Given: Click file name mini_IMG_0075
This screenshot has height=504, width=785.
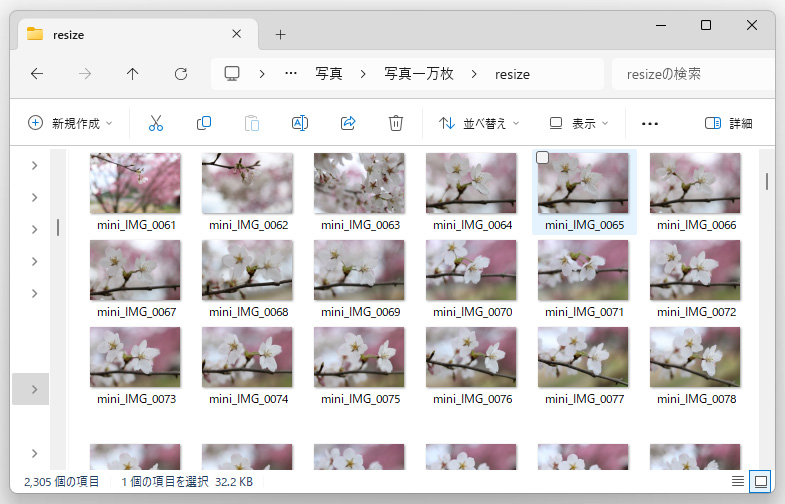Looking at the screenshot, I should [x=360, y=399].
